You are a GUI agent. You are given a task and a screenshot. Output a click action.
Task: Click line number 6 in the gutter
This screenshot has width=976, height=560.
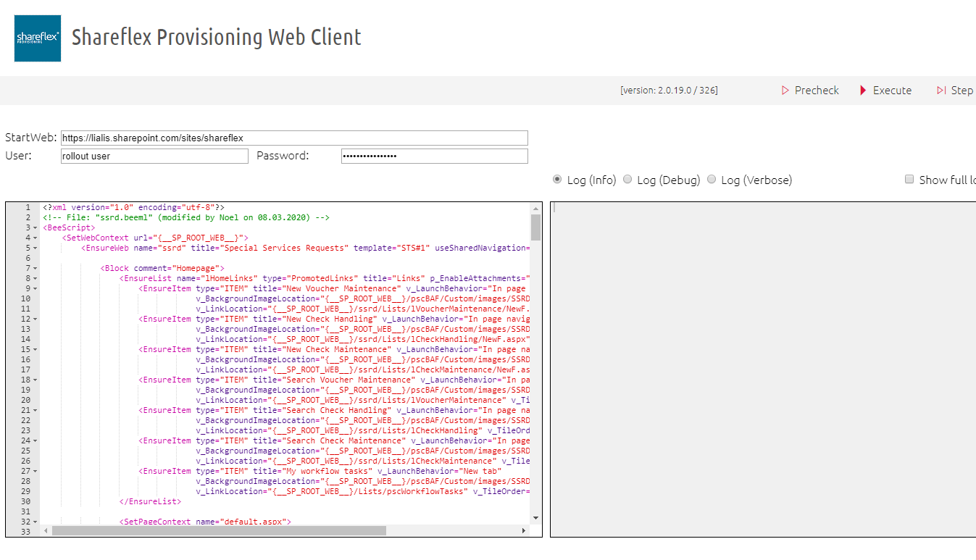point(28,258)
